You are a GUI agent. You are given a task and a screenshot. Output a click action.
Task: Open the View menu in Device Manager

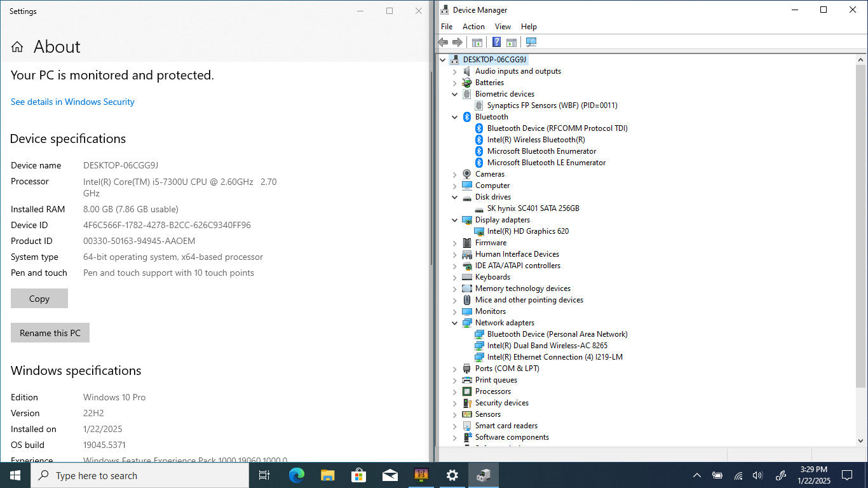click(x=503, y=27)
